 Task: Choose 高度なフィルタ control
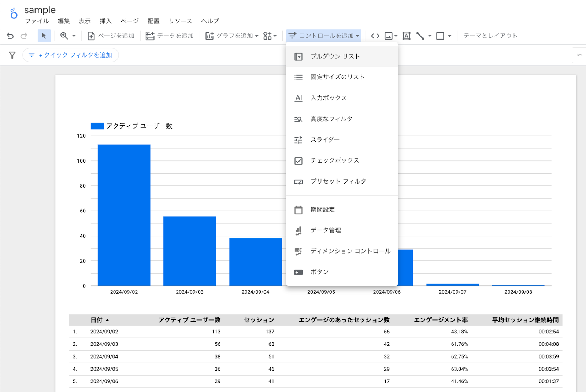[x=342, y=119]
